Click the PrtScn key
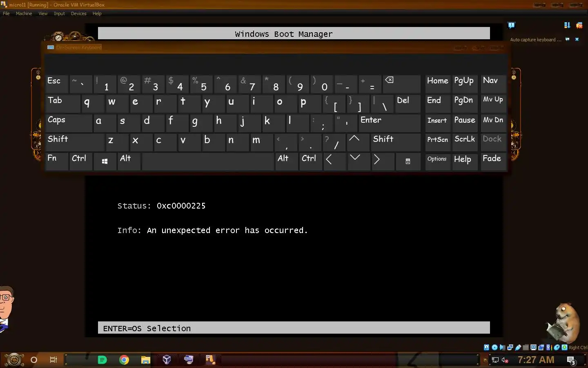This screenshot has height=368, width=588. click(437, 142)
